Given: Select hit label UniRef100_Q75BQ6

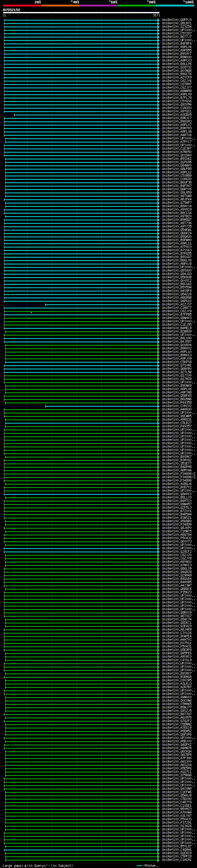Looking at the screenshot, I should [177, 775].
